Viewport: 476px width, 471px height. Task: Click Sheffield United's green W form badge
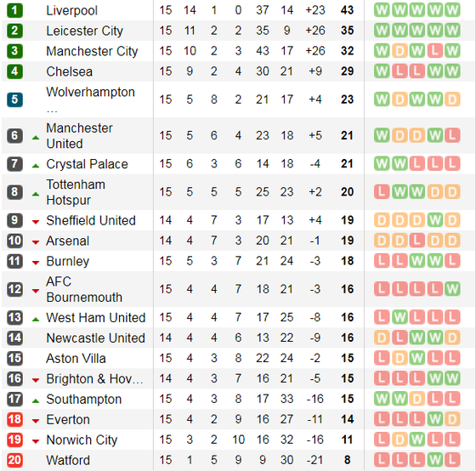(434, 220)
